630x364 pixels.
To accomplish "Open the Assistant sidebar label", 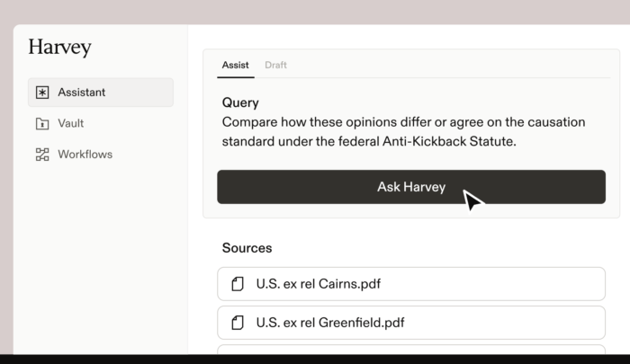I will [82, 93].
